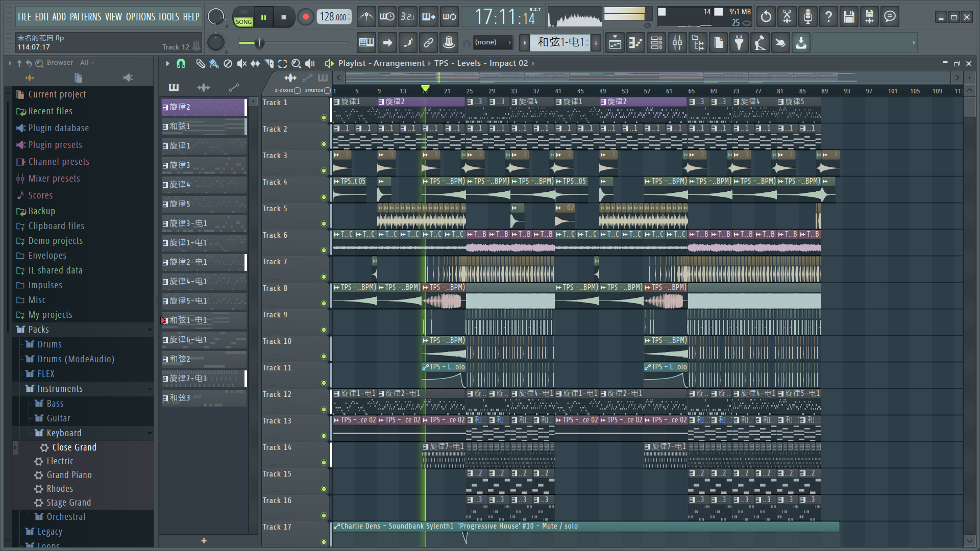
Task: Open the ADD menu
Action: [x=59, y=17]
